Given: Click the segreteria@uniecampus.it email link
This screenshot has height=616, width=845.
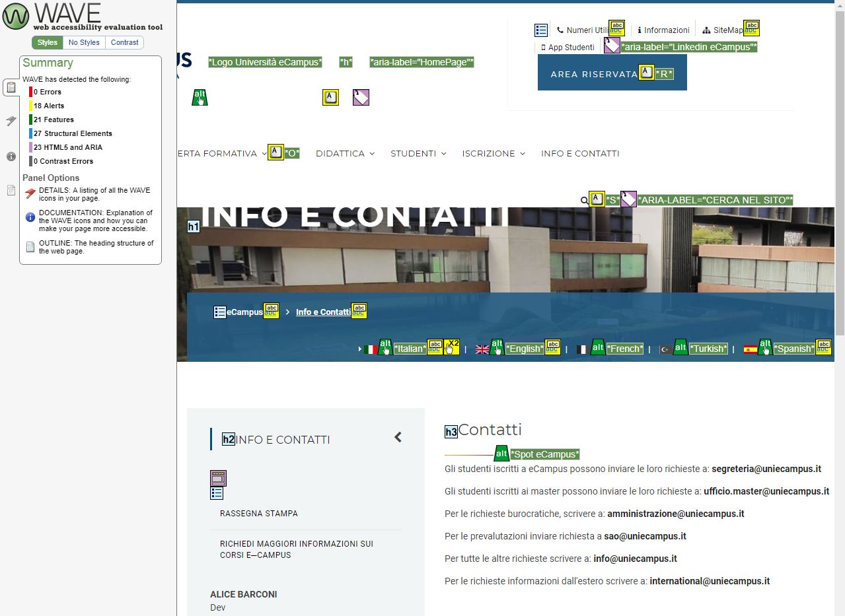Looking at the screenshot, I should click(x=766, y=469).
